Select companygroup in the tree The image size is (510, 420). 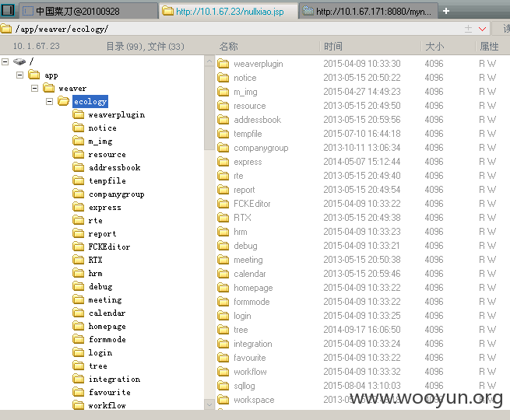117,194
